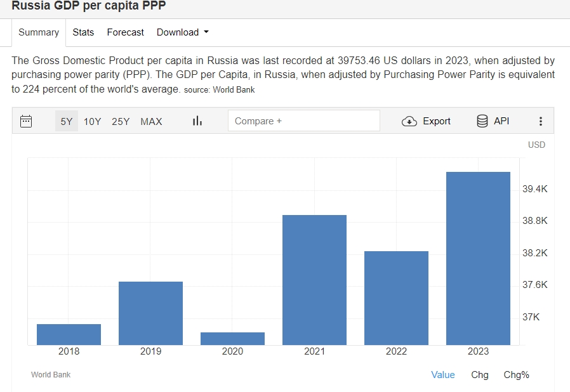Image resolution: width=570 pixels, height=392 pixels.
Task: Open the calendar date range picker
Action: tap(26, 121)
